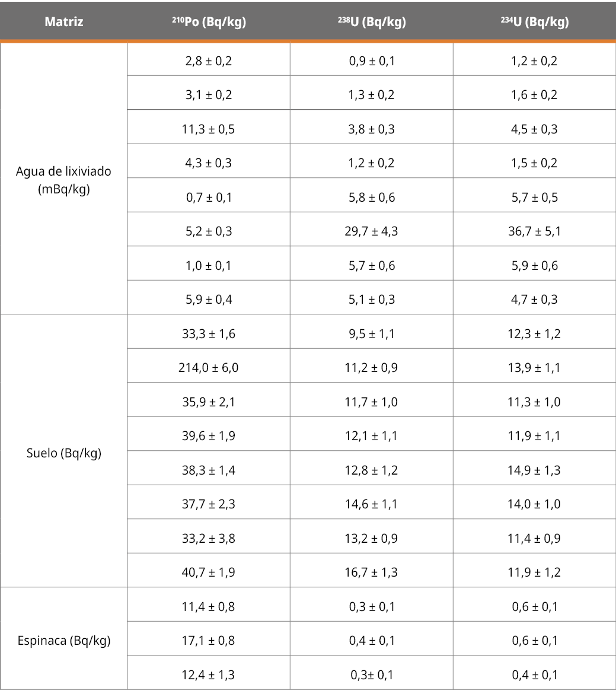This screenshot has height=700, width=616.
Task: Click the cell showing 3,8 ± 0,3
Action: click(371, 129)
